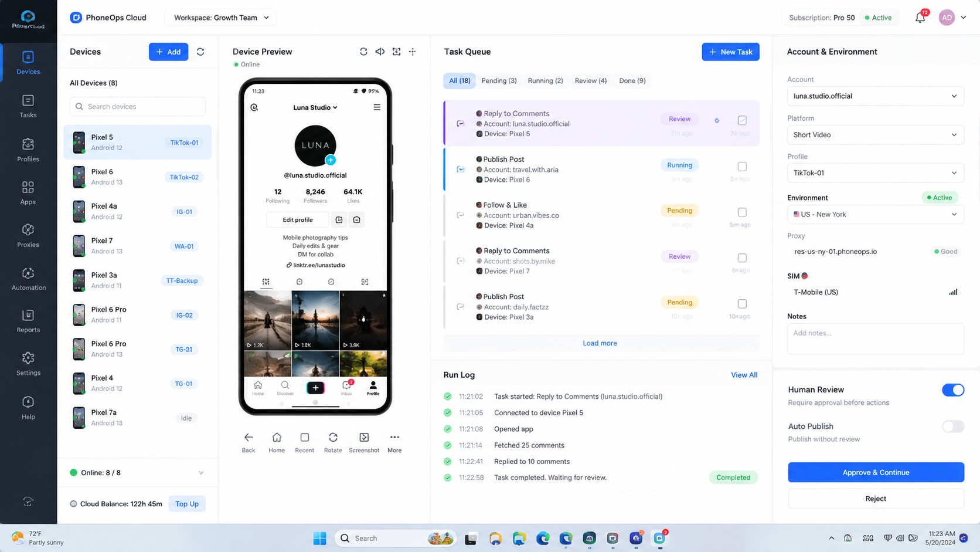Viewport: 980px width, 552px height.
Task: Open Automation in the left sidebar
Action: (x=28, y=279)
